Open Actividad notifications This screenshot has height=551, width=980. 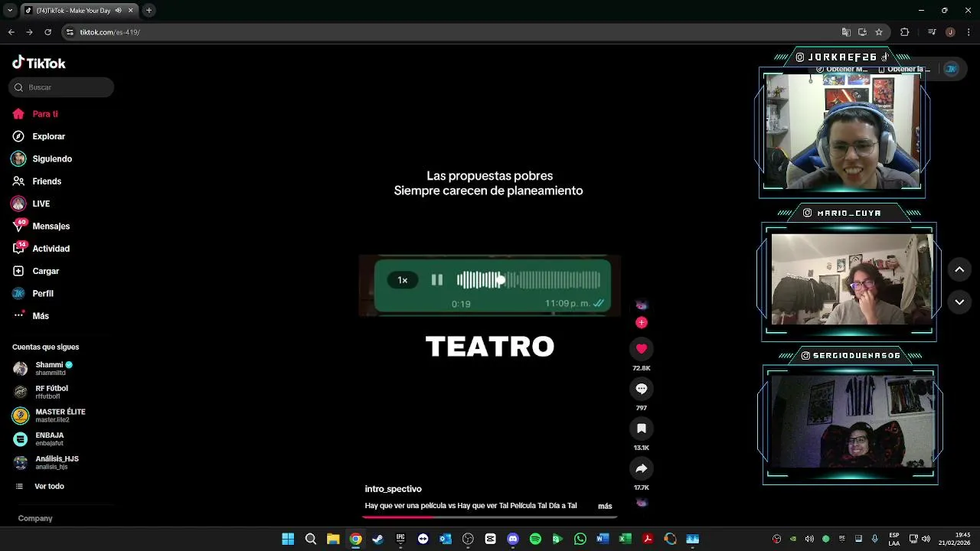41,249
